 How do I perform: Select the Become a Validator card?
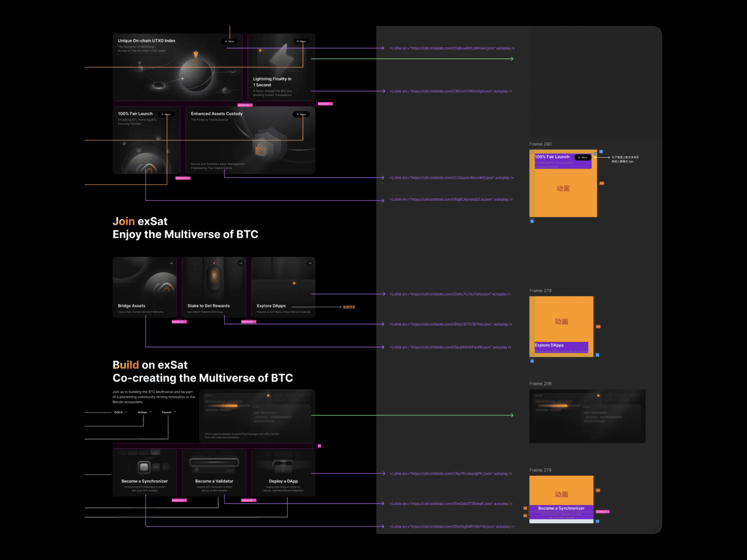tap(214, 472)
